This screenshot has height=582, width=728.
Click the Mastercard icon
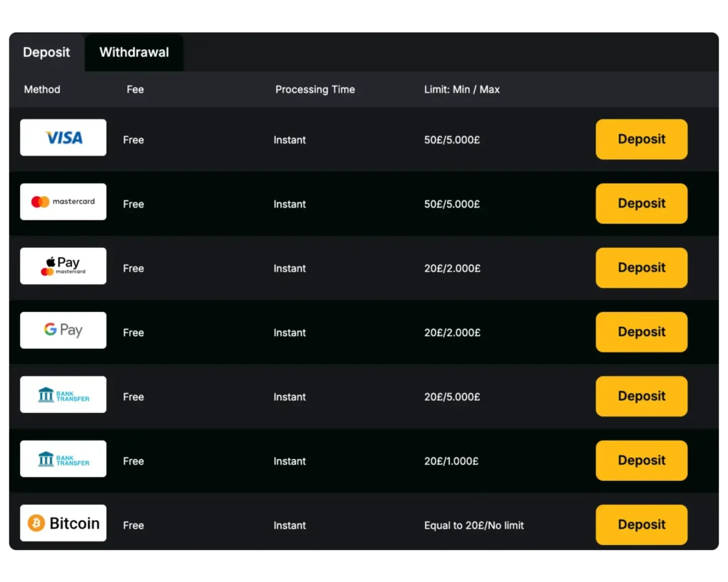[x=63, y=201]
